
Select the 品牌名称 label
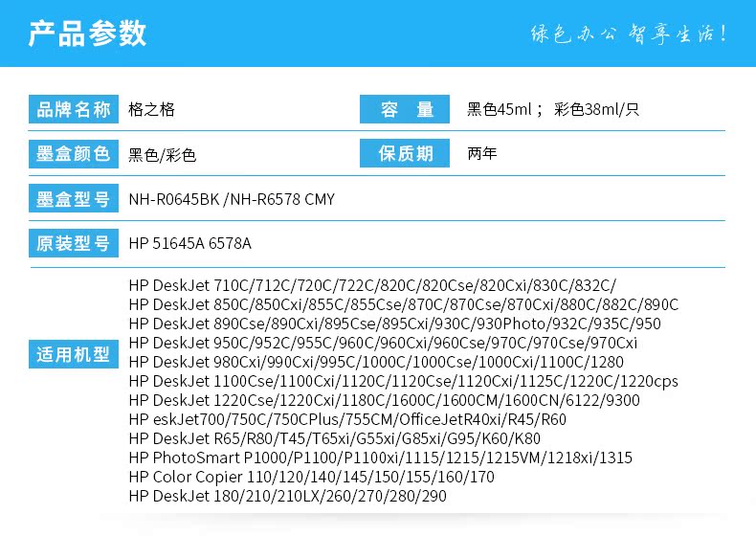tap(74, 109)
